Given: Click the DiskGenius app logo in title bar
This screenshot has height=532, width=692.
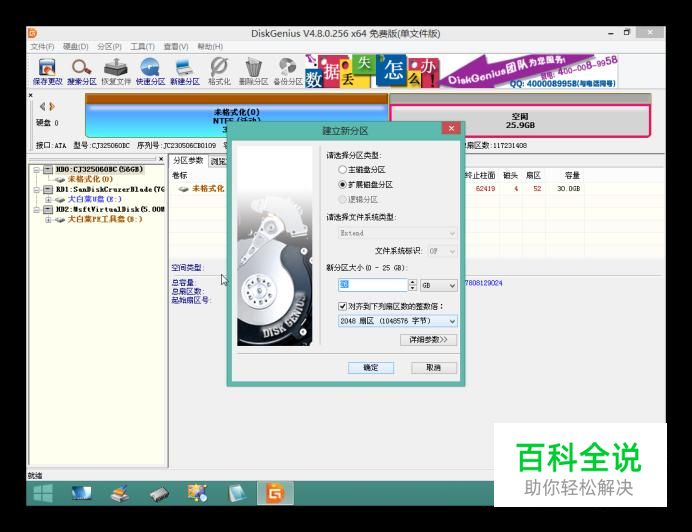Looking at the screenshot, I should 32,33.
